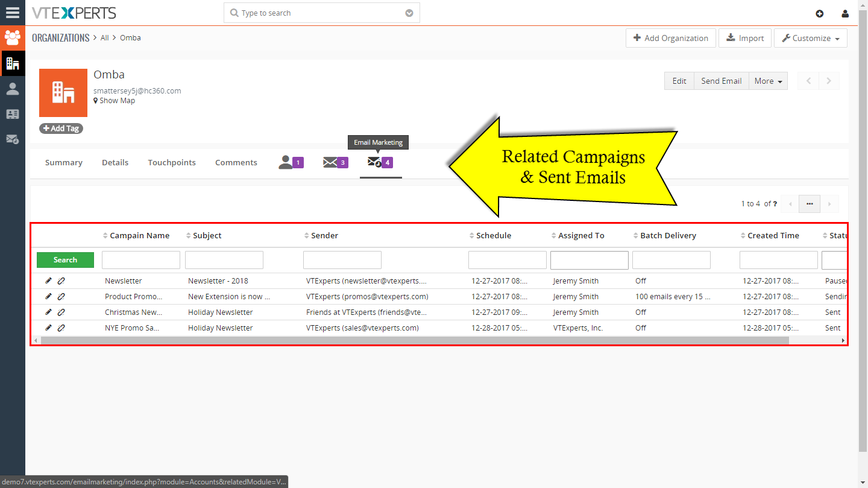Viewport: 868px width, 488px height.
Task: Sort by Assigned To column
Action: [x=577, y=235]
